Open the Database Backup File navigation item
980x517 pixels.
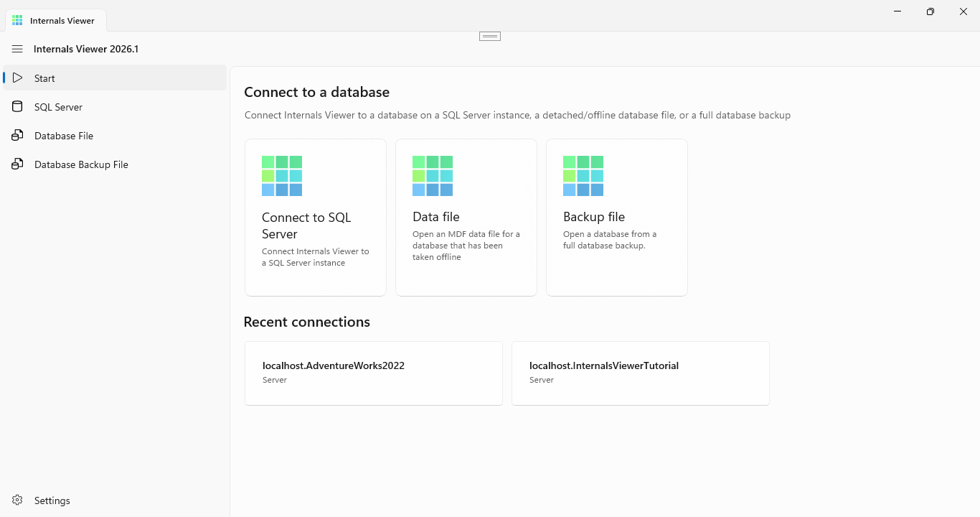pyautogui.click(x=115, y=164)
